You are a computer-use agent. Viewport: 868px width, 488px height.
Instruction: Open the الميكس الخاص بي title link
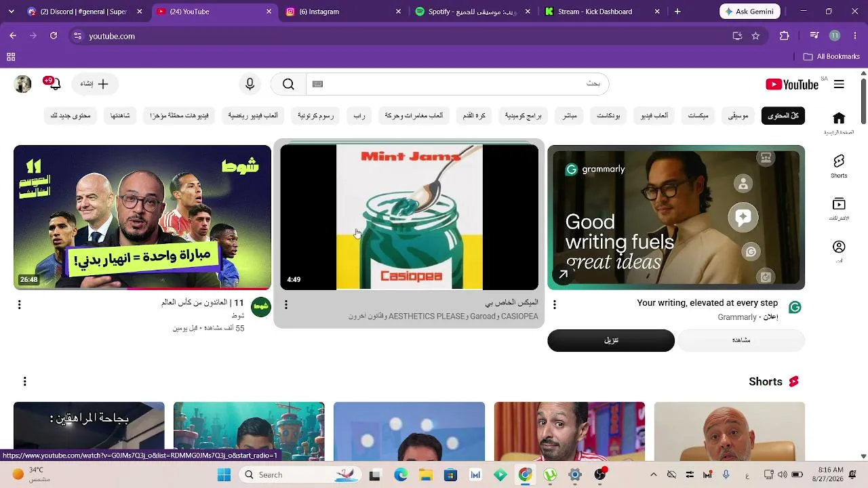click(x=512, y=302)
